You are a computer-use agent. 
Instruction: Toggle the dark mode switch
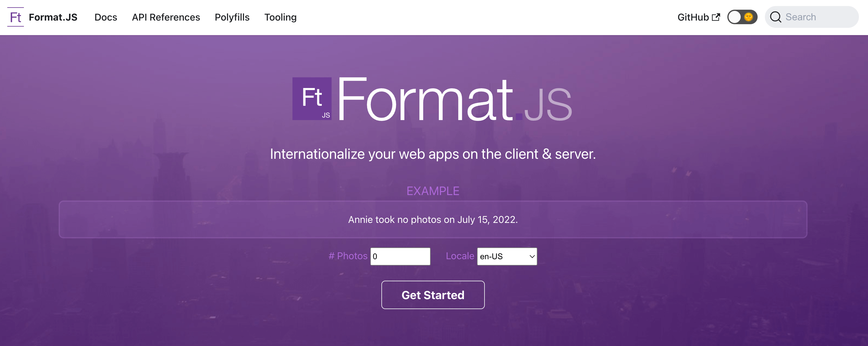tap(742, 17)
